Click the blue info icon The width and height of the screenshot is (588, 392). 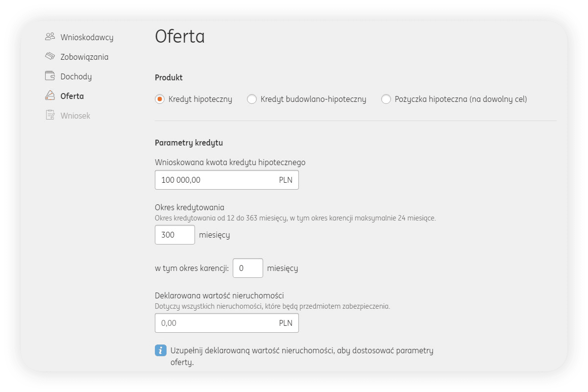(x=161, y=351)
